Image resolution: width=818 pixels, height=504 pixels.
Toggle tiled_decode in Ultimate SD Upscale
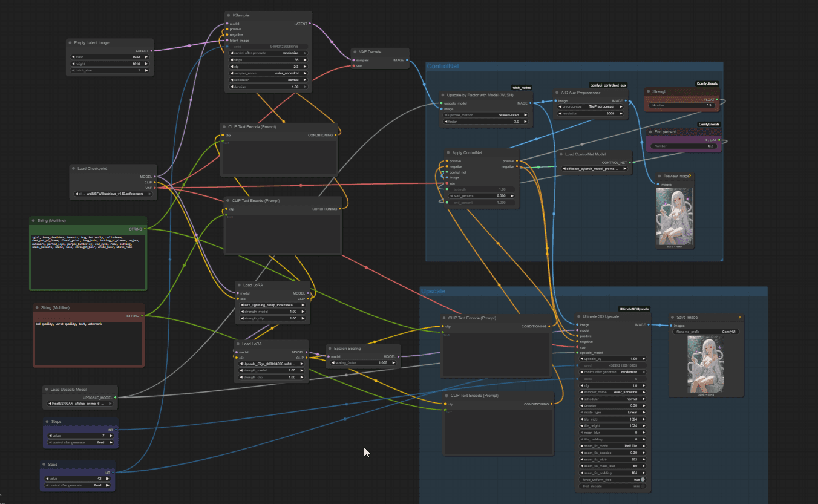pos(611,486)
